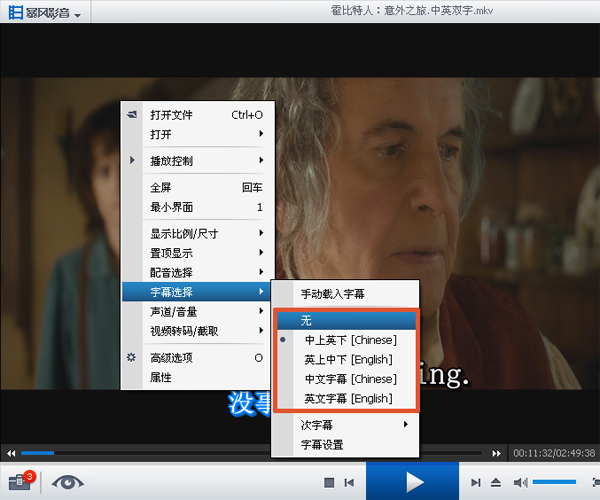Select 无 to disable subtitles
The height and width of the screenshot is (500, 600).
[x=346, y=321]
